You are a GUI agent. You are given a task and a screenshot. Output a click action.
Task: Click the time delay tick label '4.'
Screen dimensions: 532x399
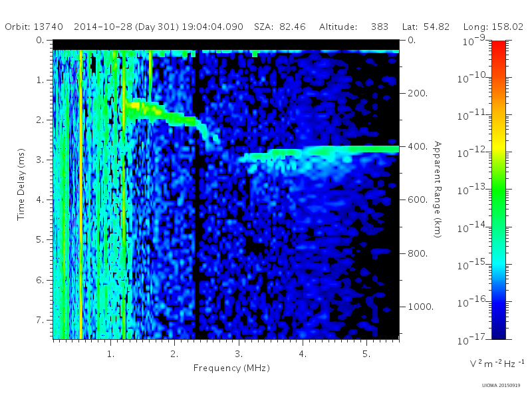point(40,200)
